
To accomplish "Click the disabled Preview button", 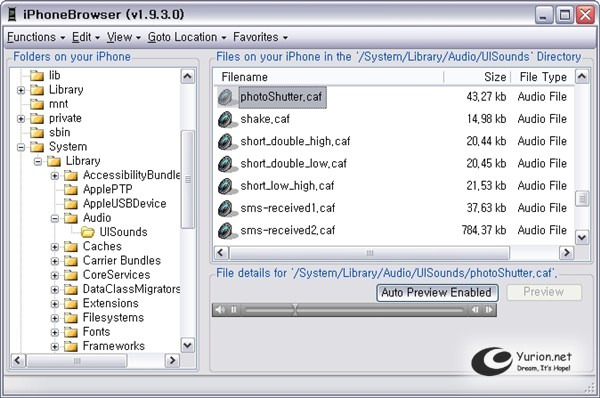I will [544, 292].
